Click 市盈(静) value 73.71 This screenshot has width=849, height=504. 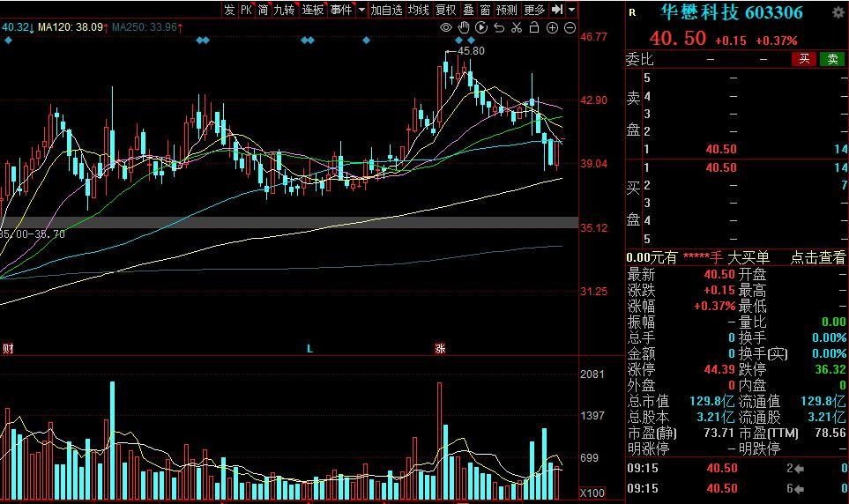(719, 434)
